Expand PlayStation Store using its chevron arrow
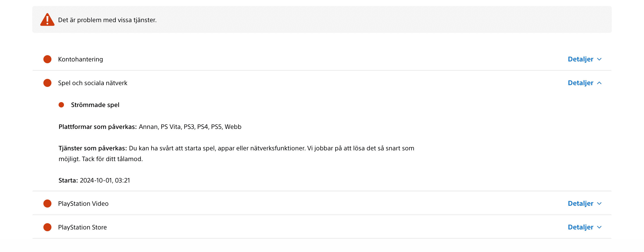Viewport: 644px width, 252px height. (599, 227)
